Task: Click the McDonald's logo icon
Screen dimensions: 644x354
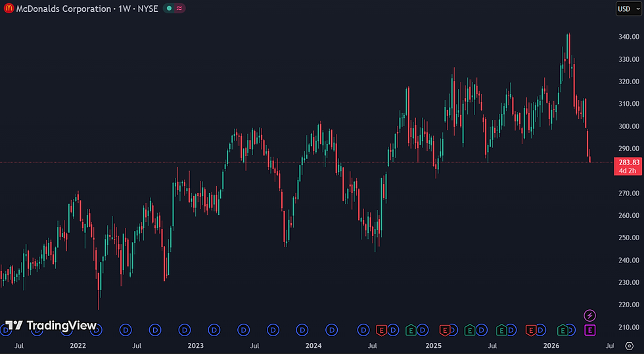Action: click(x=8, y=8)
